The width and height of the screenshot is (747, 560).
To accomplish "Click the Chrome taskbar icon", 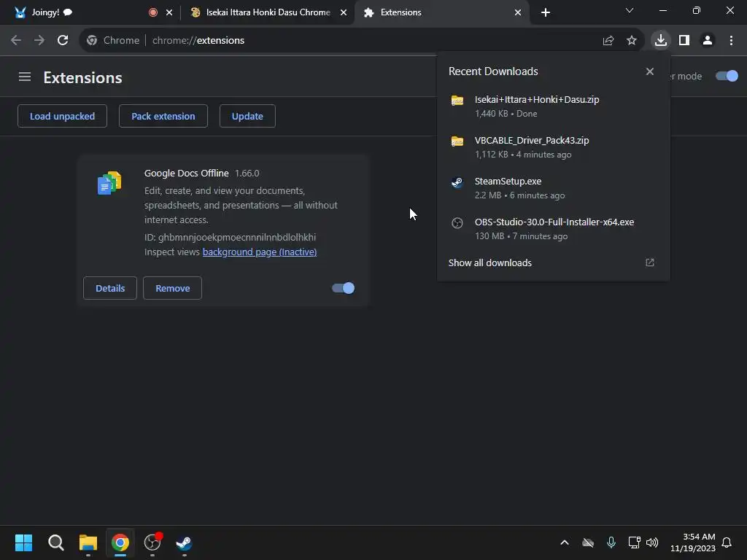I will [x=120, y=542].
